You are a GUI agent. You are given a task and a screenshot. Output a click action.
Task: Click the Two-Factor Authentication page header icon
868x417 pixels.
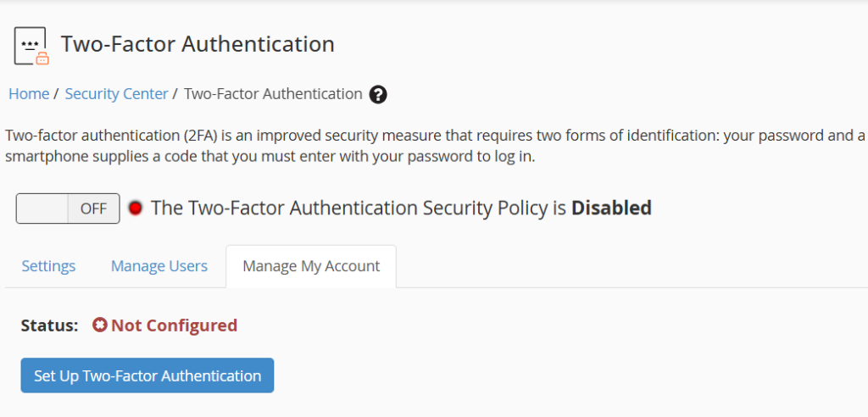pos(31,46)
